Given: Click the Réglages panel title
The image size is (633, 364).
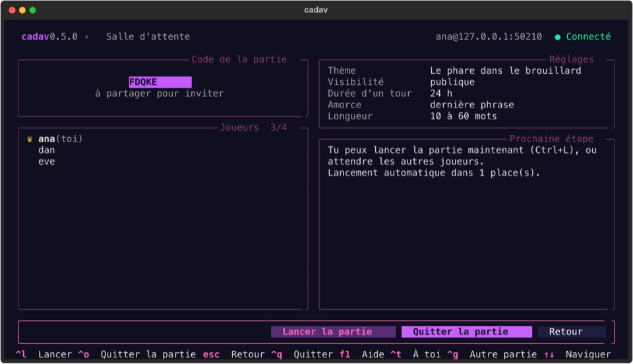Looking at the screenshot, I should pos(571,59).
